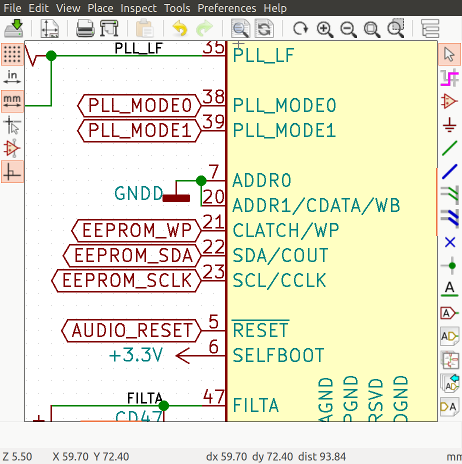Click the Undo arrow icon

180,29
